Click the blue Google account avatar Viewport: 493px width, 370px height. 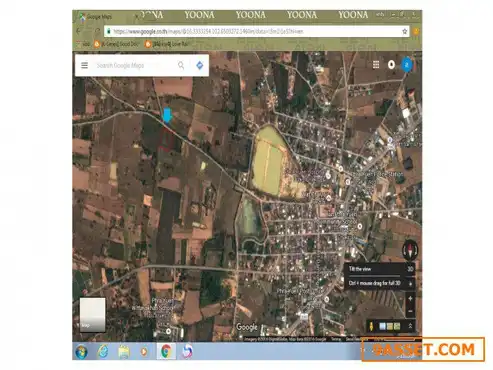[x=407, y=65]
